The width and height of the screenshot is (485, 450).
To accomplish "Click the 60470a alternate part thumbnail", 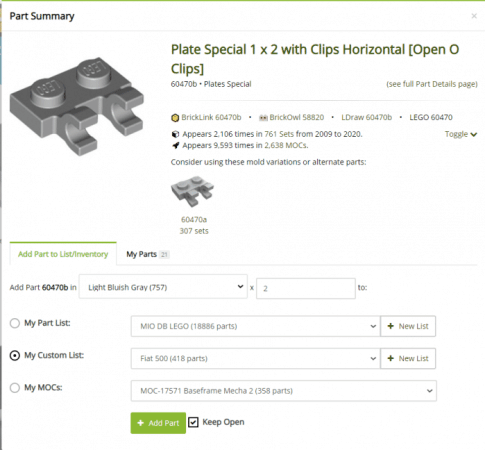I will 193,191.
